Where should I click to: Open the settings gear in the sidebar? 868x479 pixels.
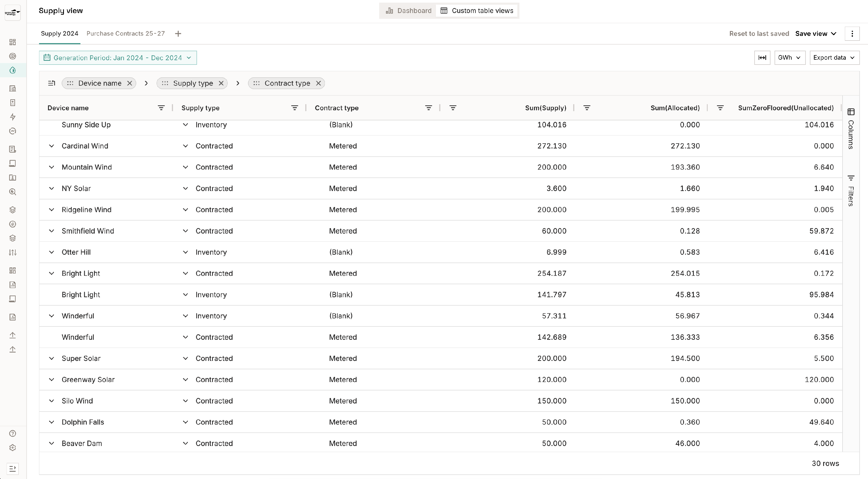[12, 448]
